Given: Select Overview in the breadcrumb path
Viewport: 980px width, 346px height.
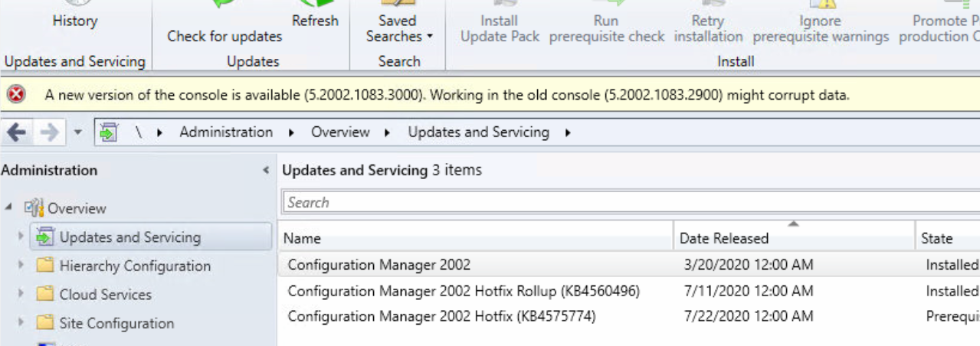Looking at the screenshot, I should (x=340, y=132).
